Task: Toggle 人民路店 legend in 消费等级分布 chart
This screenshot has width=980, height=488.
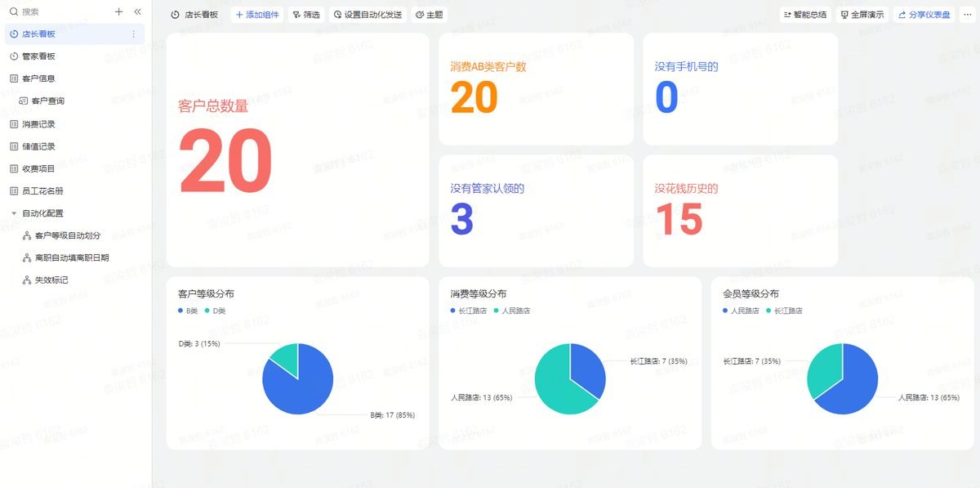Action: (x=511, y=311)
